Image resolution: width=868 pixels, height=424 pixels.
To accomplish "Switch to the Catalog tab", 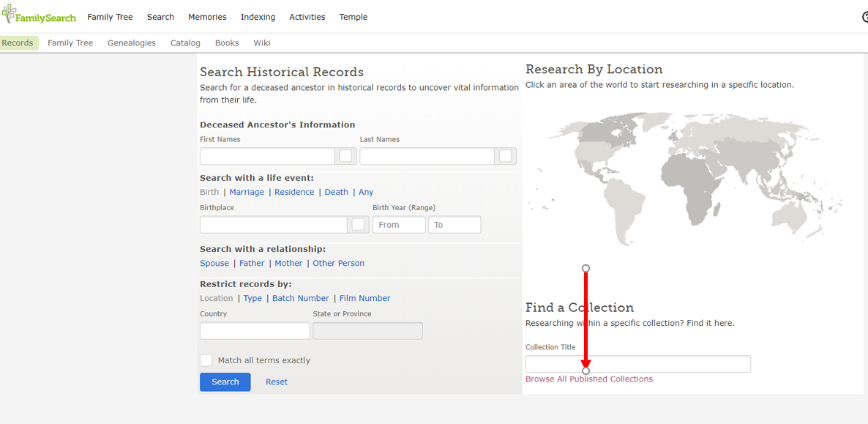I will pos(185,42).
